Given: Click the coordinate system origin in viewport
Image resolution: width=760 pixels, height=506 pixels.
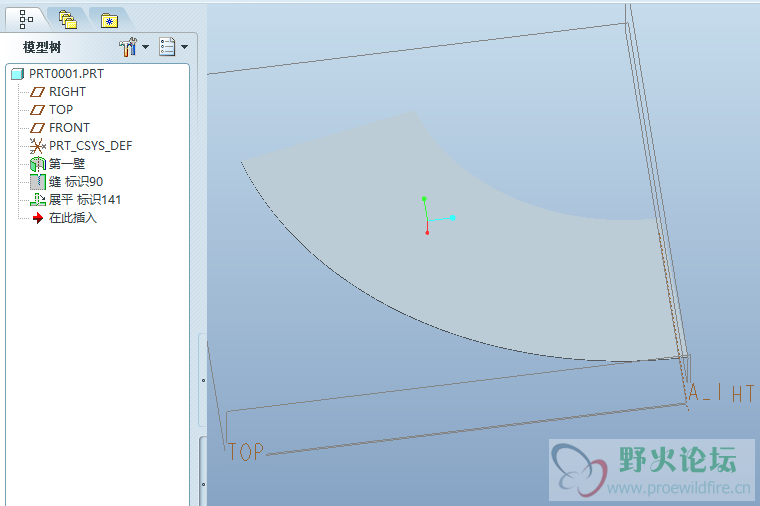Looking at the screenshot, I should tap(428, 220).
